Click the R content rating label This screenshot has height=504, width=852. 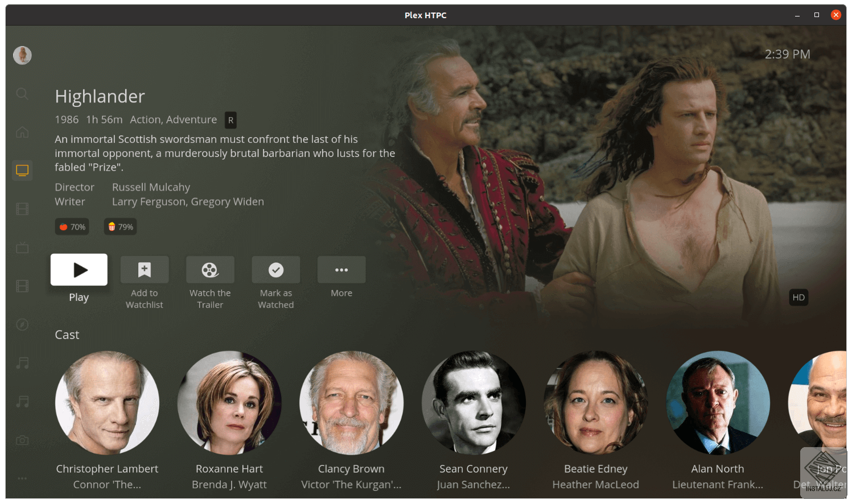click(x=231, y=120)
